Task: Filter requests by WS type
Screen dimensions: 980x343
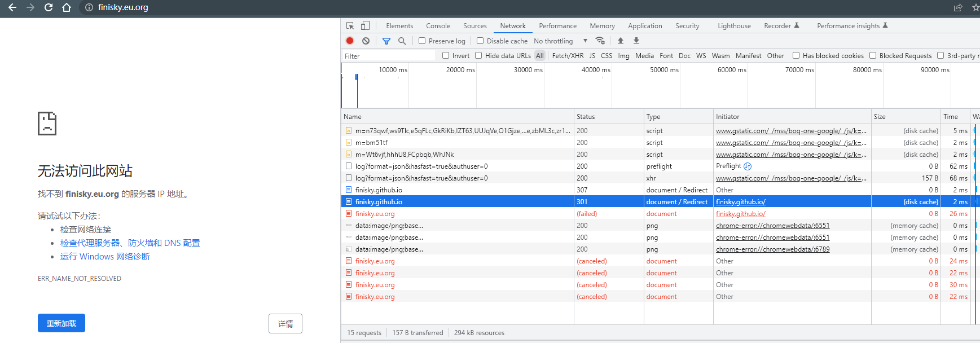Action: pyautogui.click(x=701, y=56)
